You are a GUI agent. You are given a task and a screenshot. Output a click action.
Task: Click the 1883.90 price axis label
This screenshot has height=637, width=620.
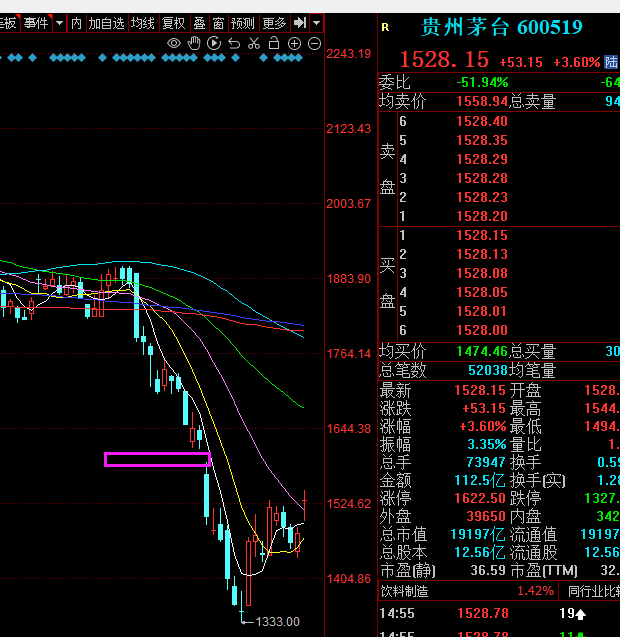click(x=349, y=279)
